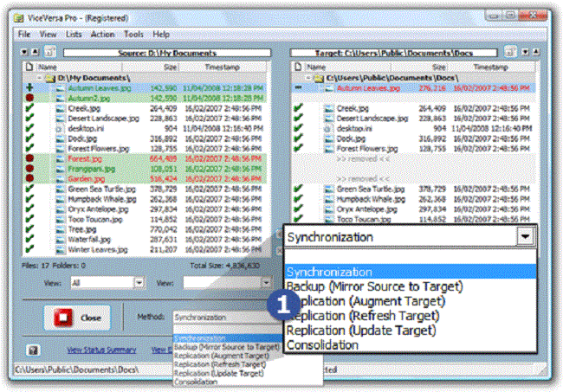Click the green checkmark beside source Dock.jpg
This screenshot has width=563, height=392.
(x=29, y=138)
